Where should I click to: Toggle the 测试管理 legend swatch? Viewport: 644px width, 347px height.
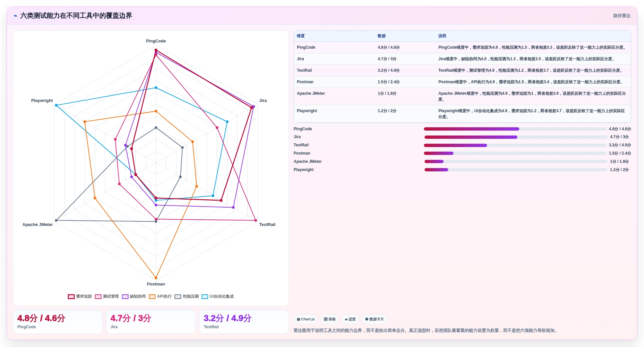98,296
